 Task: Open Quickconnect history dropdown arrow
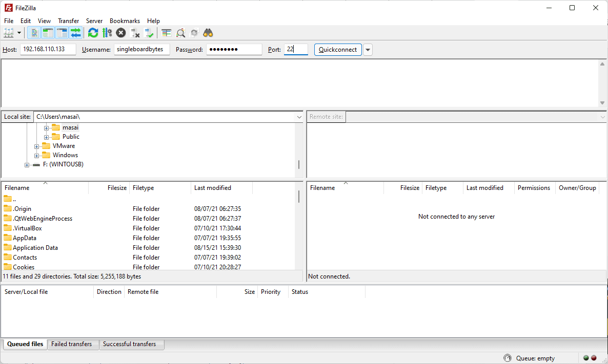pyautogui.click(x=368, y=50)
